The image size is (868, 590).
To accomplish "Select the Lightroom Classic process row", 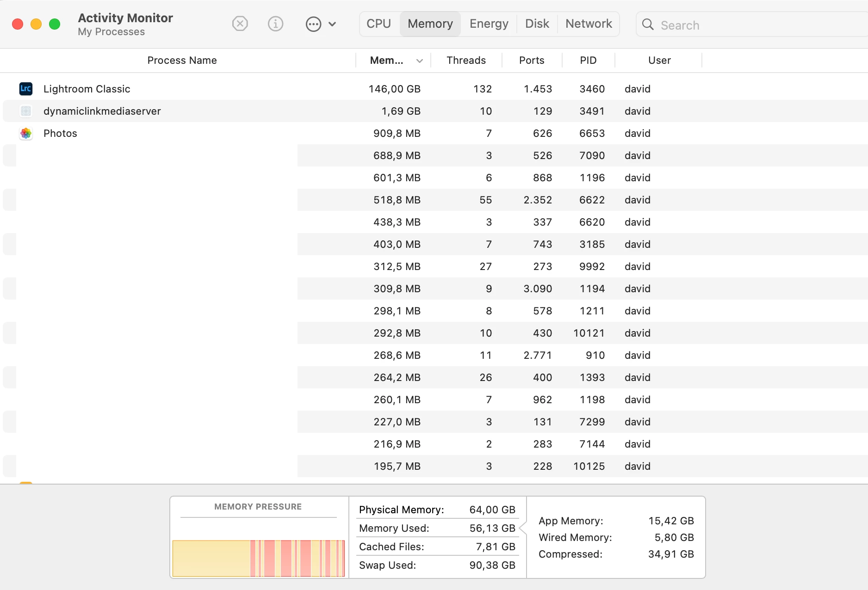I will pyautogui.click(x=435, y=89).
